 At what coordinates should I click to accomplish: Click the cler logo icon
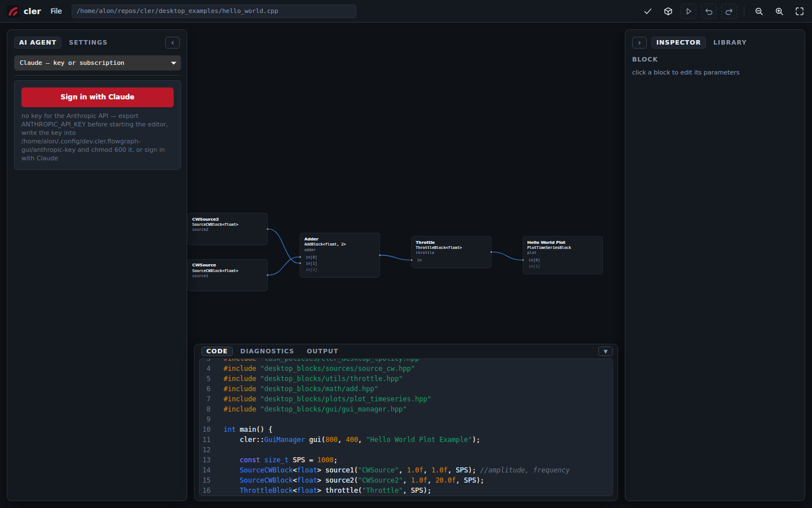(13, 11)
